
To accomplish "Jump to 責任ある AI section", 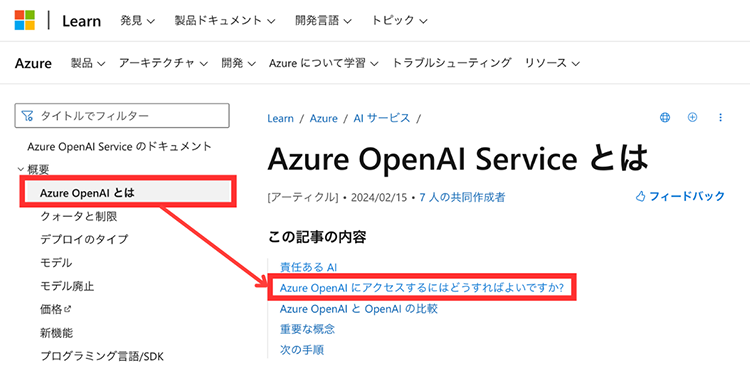I will (x=309, y=267).
